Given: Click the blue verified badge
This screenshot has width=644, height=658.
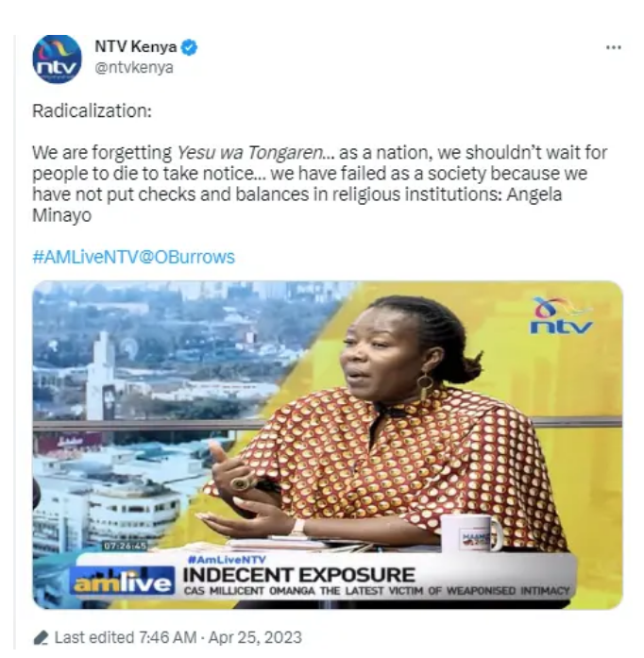Looking at the screenshot, I should (189, 47).
